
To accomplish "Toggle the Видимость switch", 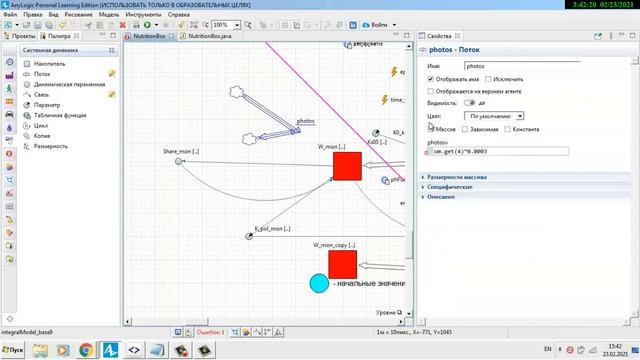I will (470, 103).
